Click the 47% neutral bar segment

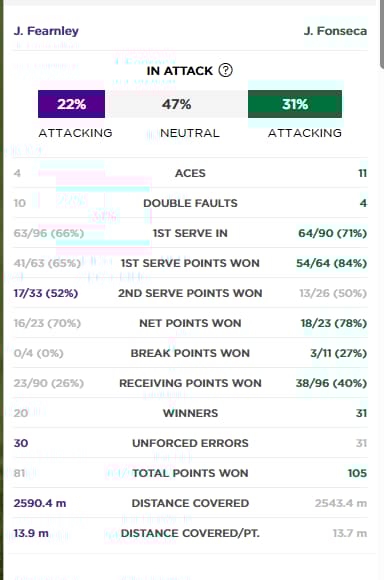pyautogui.click(x=176, y=104)
